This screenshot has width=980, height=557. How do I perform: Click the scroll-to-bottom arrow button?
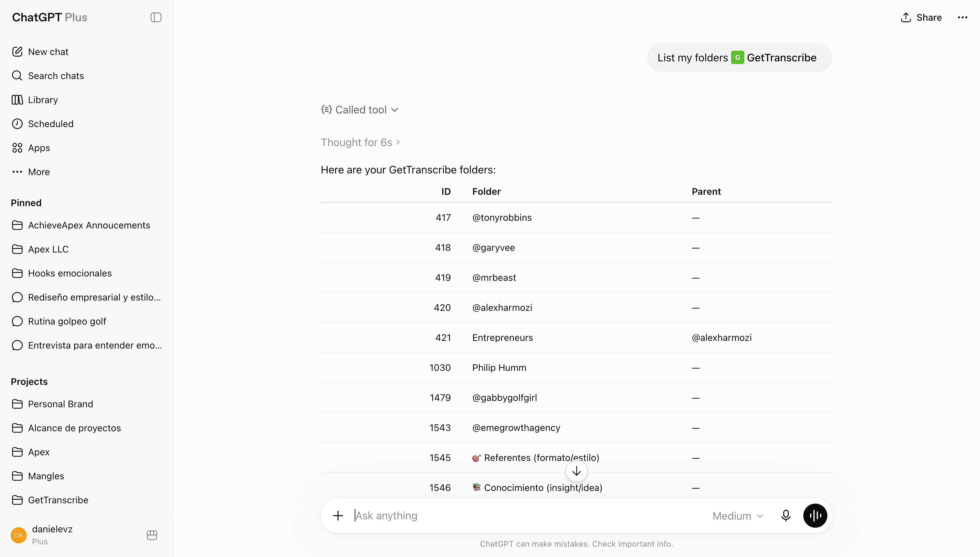tap(576, 472)
